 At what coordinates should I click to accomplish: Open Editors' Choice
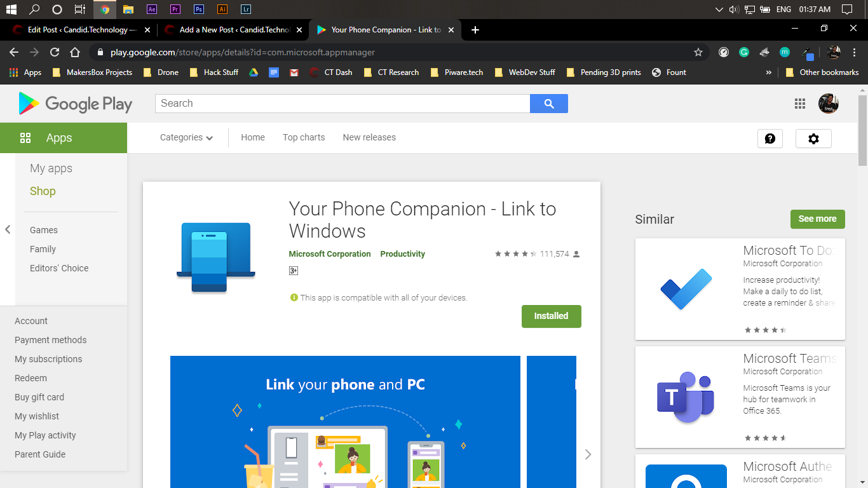pos(59,268)
